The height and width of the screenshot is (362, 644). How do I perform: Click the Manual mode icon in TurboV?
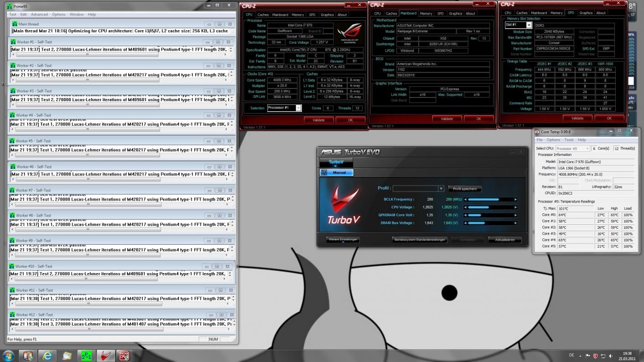click(324, 172)
